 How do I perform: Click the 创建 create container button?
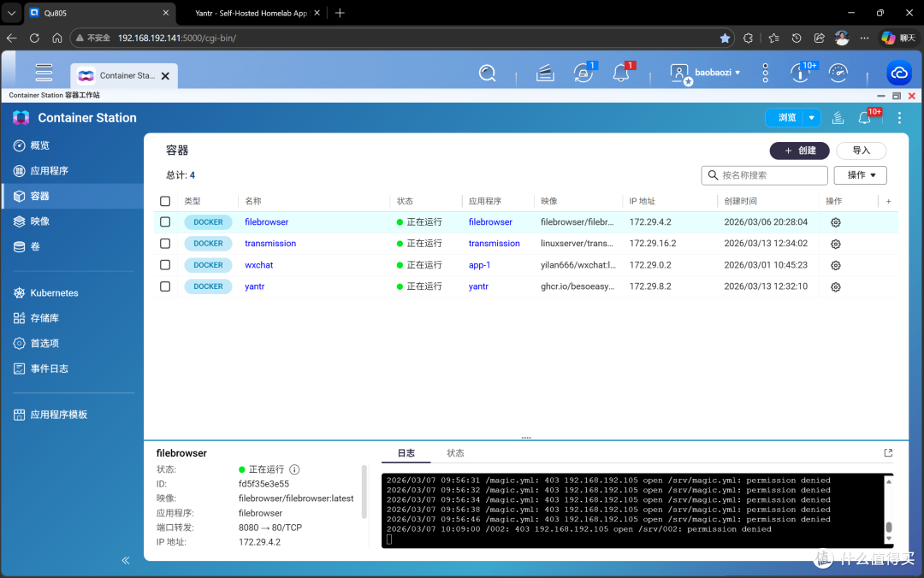pos(800,150)
